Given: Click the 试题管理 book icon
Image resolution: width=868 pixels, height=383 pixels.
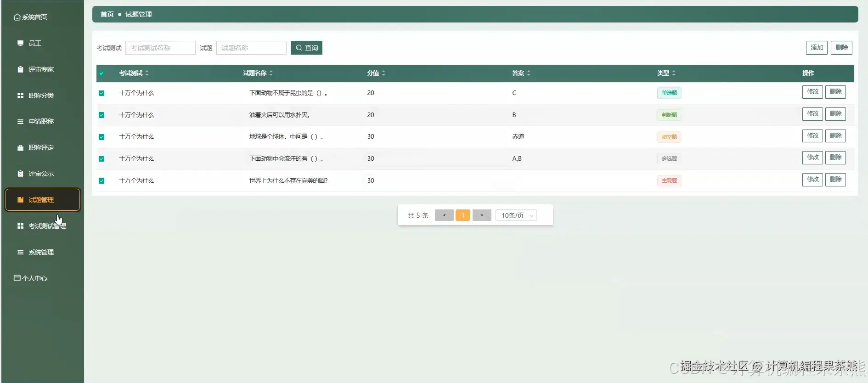Looking at the screenshot, I should tap(20, 200).
